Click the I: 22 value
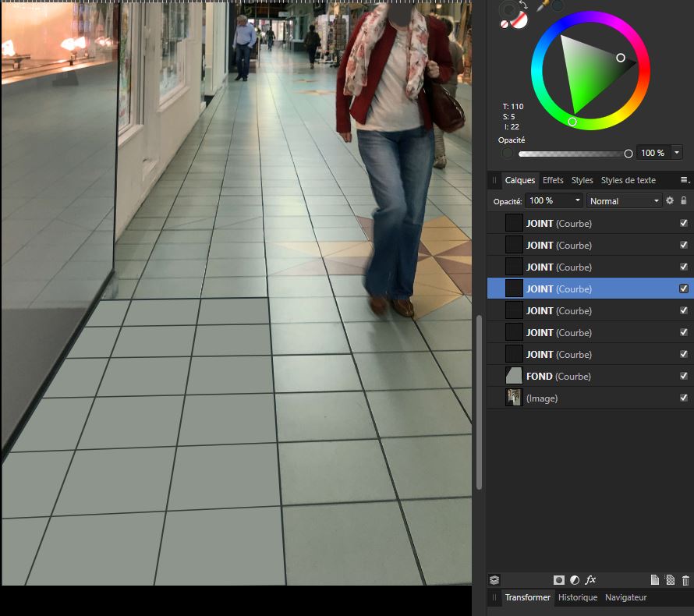This screenshot has width=694, height=616. pyautogui.click(x=512, y=126)
